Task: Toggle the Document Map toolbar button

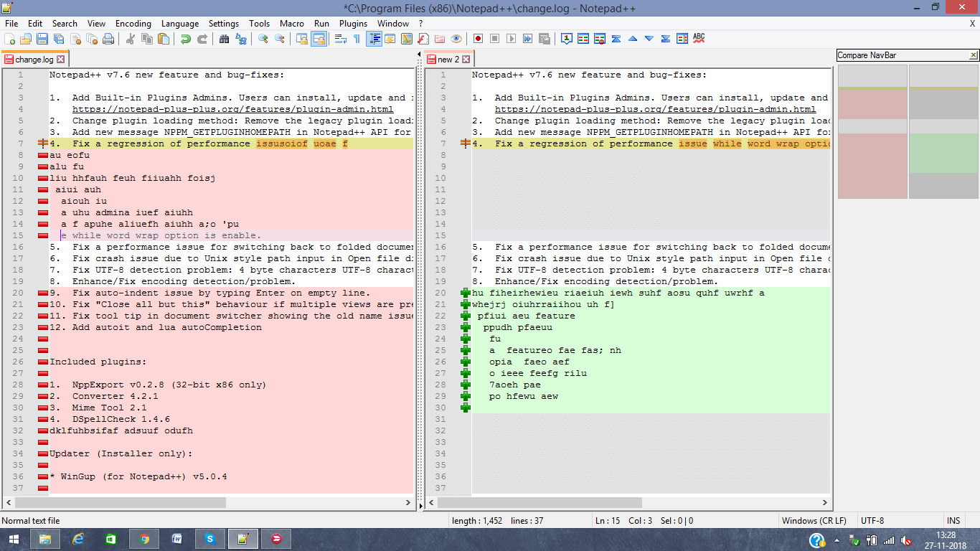Action: point(407,39)
